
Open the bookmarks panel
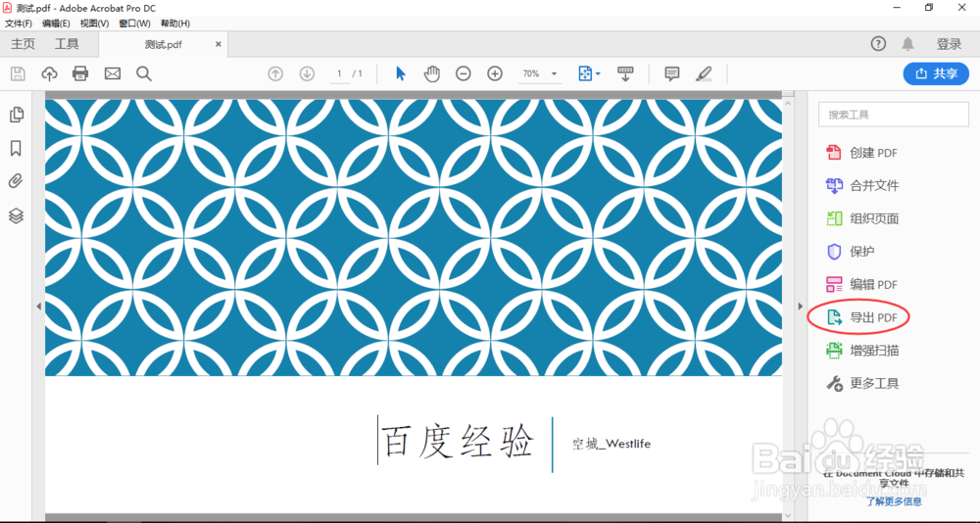click(17, 148)
